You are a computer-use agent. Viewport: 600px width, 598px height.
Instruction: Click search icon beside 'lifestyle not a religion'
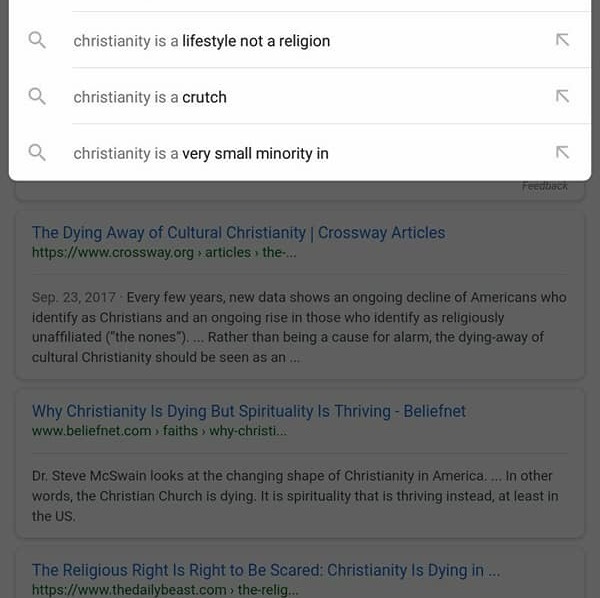pyautogui.click(x=37, y=41)
